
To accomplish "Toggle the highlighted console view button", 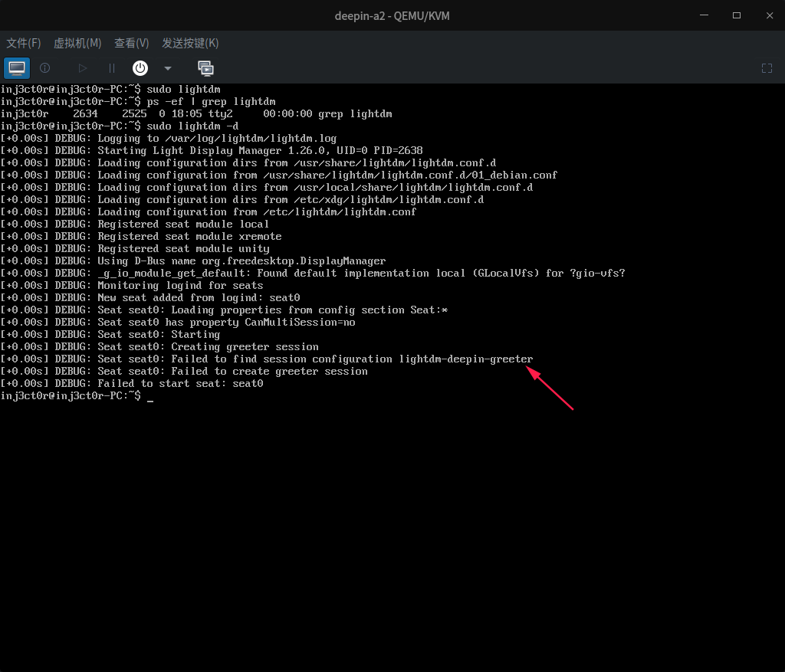I will [16, 68].
